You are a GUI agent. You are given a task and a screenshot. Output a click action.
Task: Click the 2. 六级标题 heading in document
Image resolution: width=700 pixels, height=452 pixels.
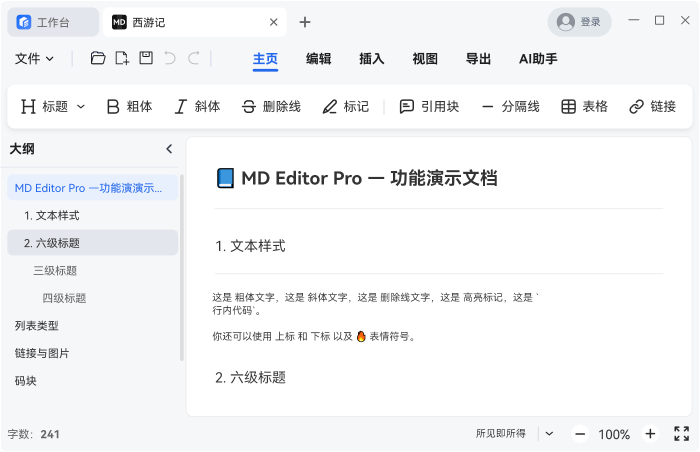(x=250, y=377)
